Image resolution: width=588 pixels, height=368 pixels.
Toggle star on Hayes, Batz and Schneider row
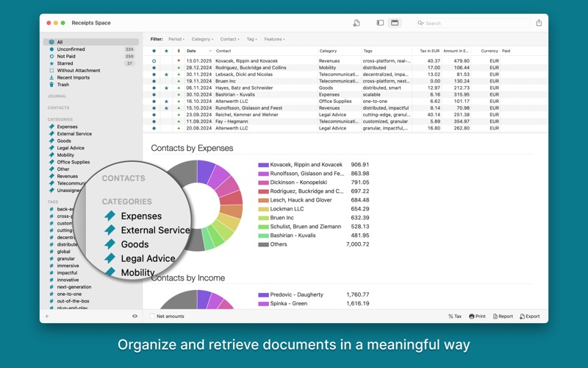[x=166, y=88]
